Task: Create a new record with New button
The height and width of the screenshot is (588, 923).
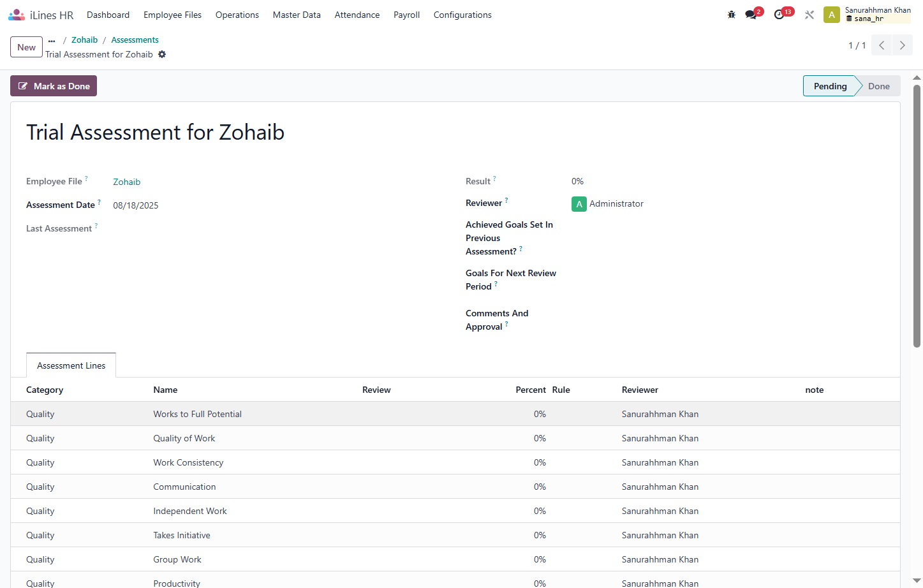Action: pyautogui.click(x=26, y=47)
